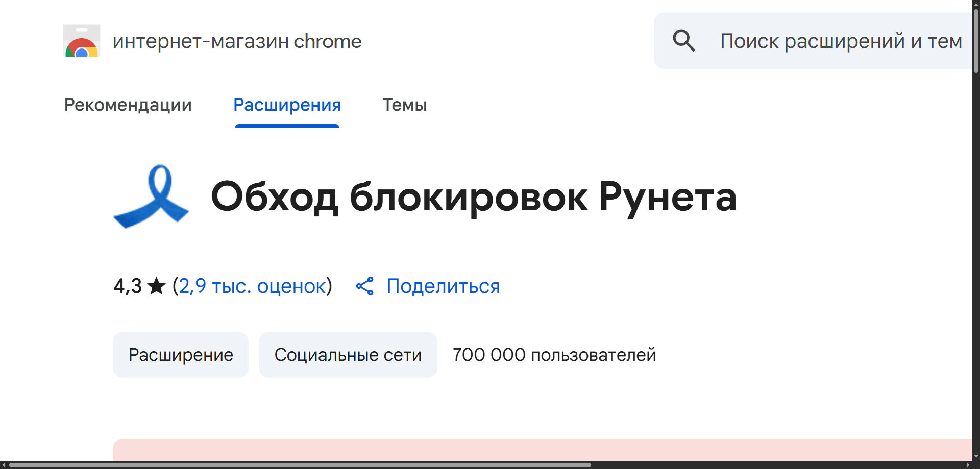Click the horizontal scrollbar right arrow
The height and width of the screenshot is (469, 980).
tap(968, 465)
